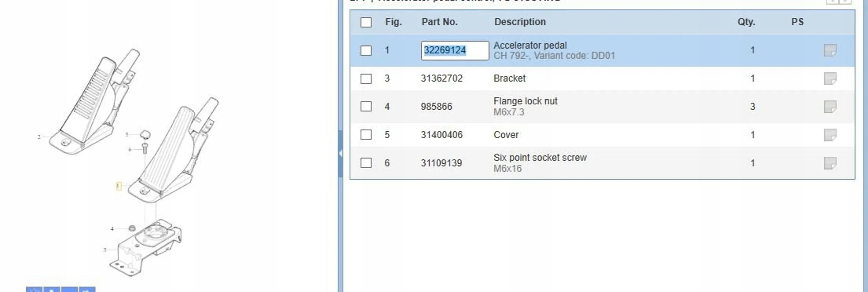
Task: Click Fig. number 6 in the socket screw row
Action: click(387, 163)
